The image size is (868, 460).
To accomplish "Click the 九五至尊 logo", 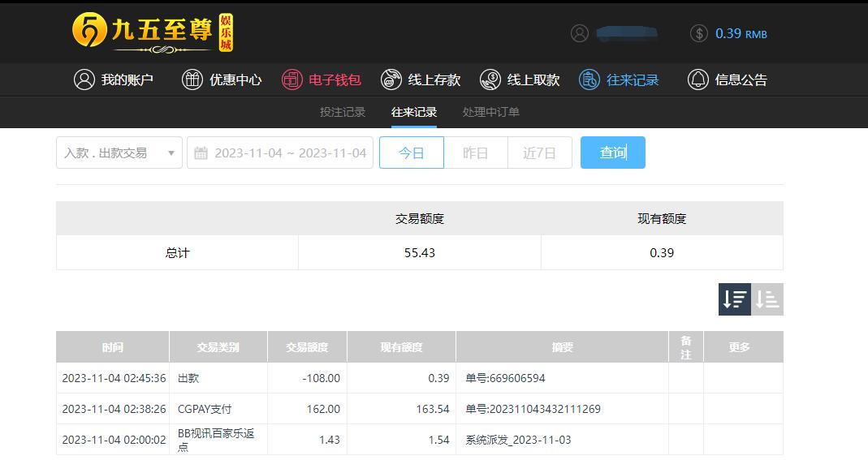I will pyautogui.click(x=153, y=32).
